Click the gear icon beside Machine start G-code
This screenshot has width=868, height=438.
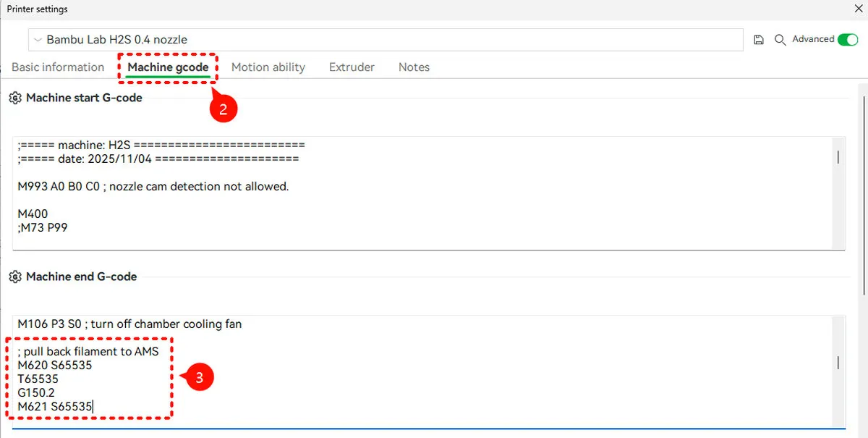(x=15, y=98)
